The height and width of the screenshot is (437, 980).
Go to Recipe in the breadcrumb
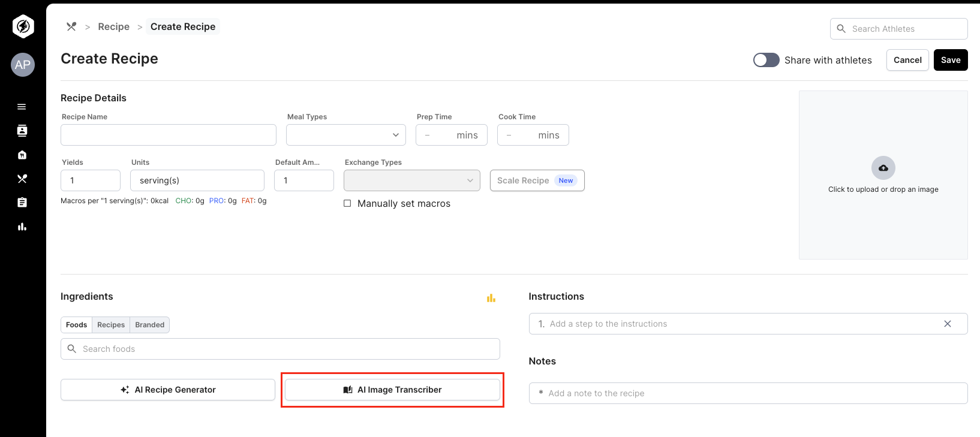114,26
